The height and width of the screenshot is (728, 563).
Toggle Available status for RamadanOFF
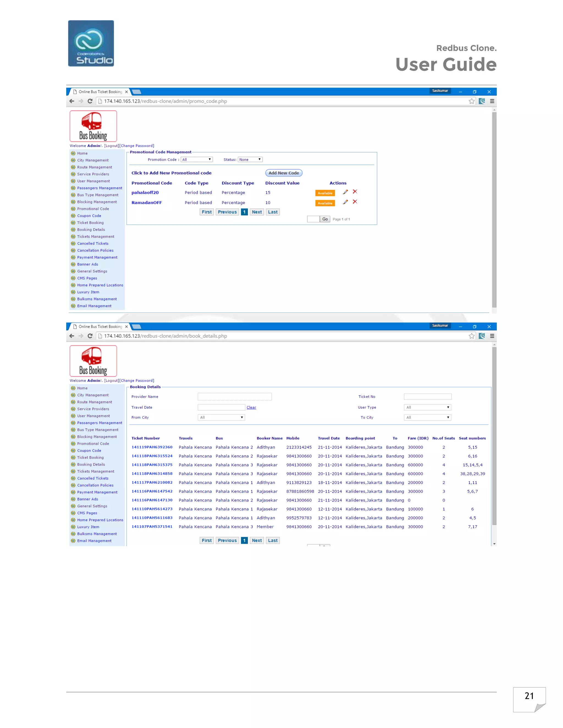325,203
